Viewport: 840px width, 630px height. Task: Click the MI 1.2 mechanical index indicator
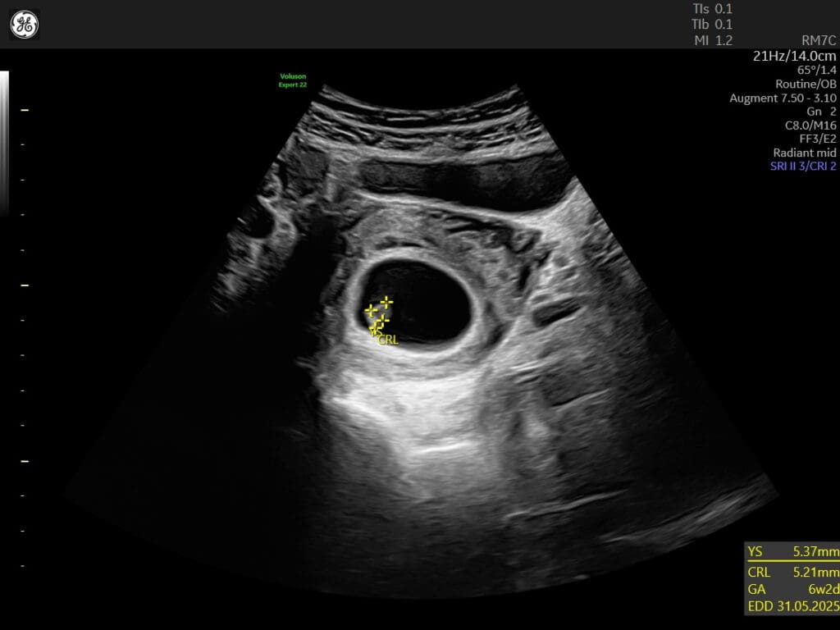(x=712, y=40)
